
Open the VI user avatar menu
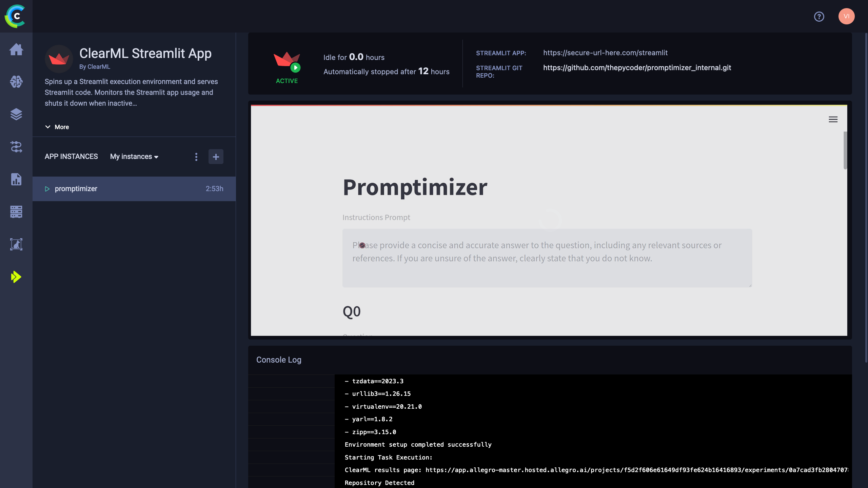pos(847,16)
